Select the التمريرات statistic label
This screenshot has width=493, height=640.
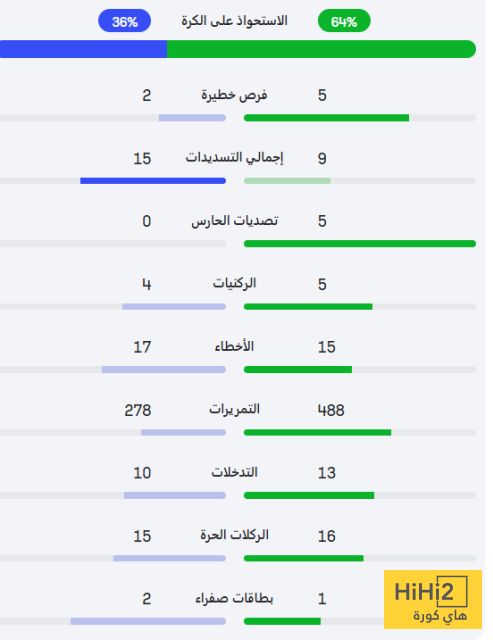click(234, 409)
